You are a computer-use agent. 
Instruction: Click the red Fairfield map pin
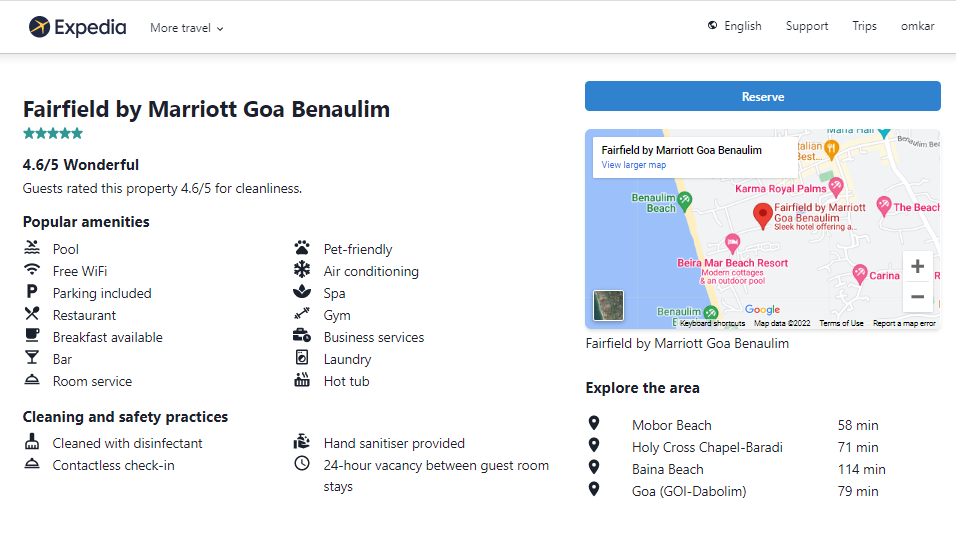point(762,214)
